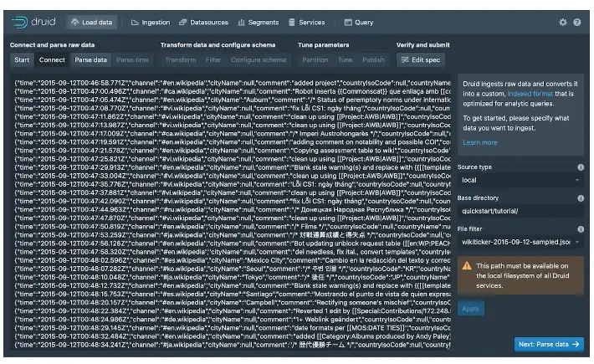Select the Parse time step
This screenshot has width=594, height=364.
click(x=132, y=60)
